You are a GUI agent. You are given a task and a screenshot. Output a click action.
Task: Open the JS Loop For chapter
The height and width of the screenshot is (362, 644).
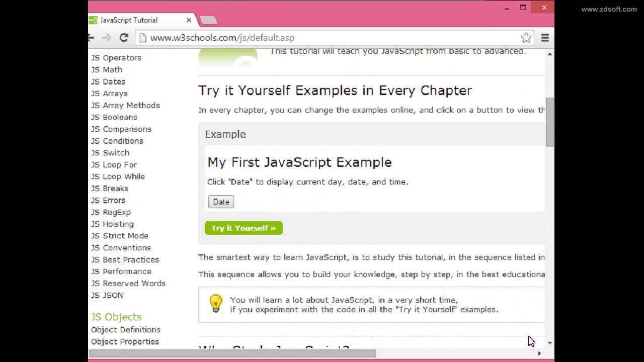pyautogui.click(x=114, y=165)
